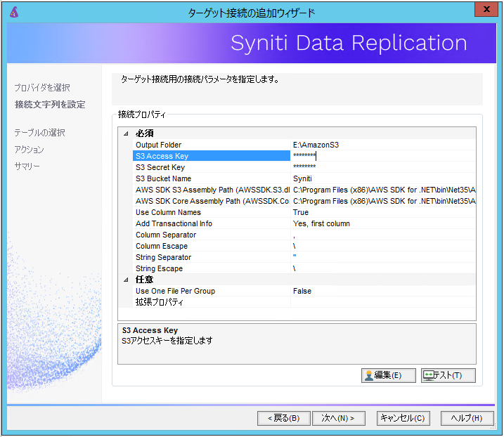Select the 接続文字列を設定 step

click(50, 105)
